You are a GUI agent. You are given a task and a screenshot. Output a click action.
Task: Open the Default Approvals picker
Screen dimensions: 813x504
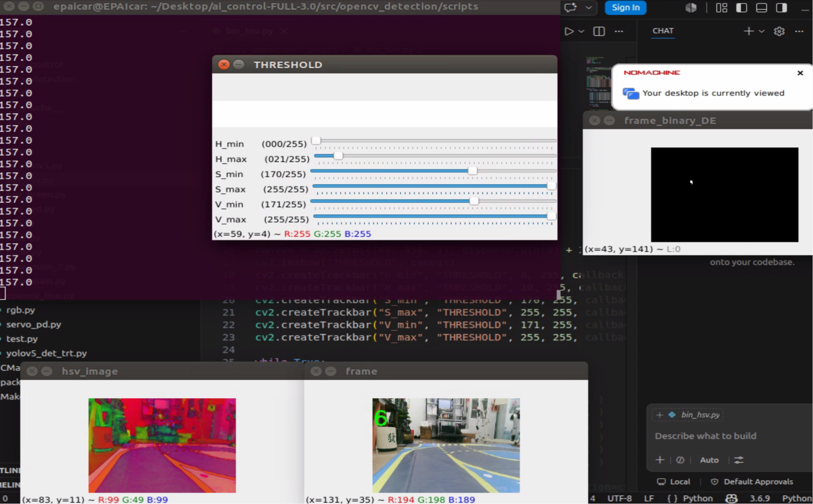coord(752,482)
